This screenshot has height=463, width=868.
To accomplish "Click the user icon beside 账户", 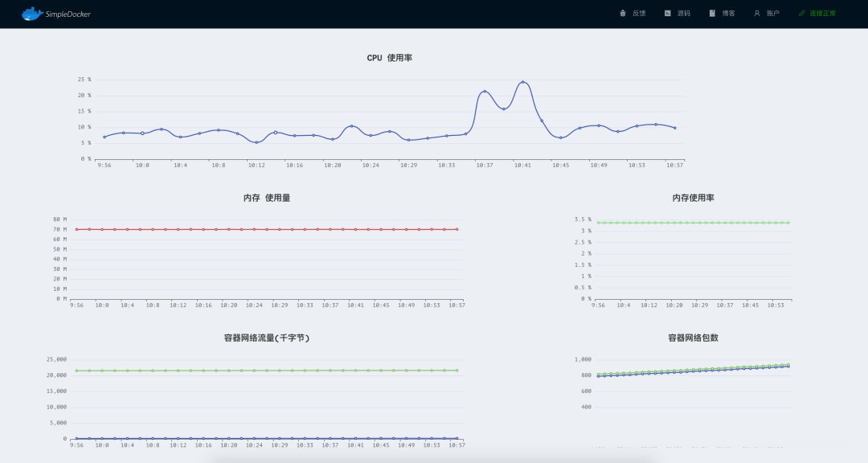I will click(757, 14).
